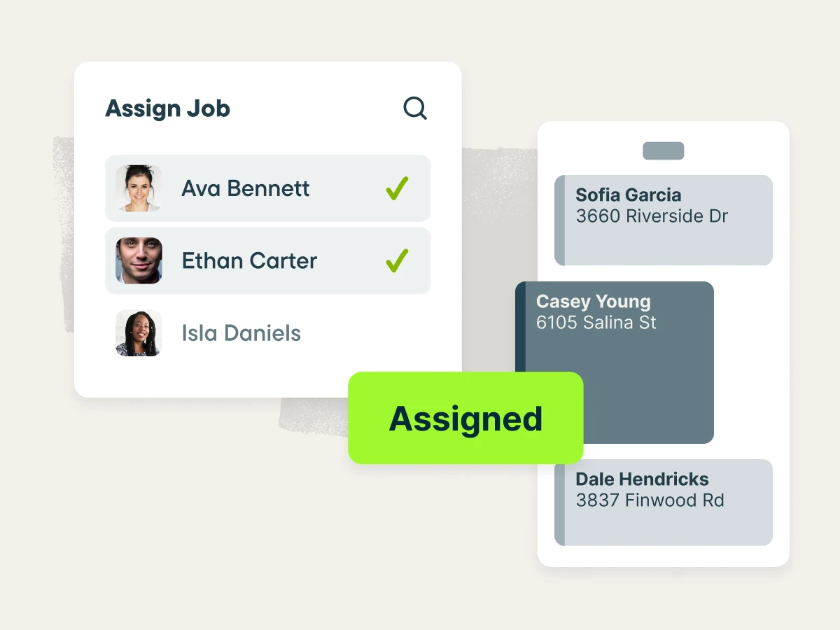Toggle Ava Bennett's green checkmark
840x630 pixels.
(397, 188)
